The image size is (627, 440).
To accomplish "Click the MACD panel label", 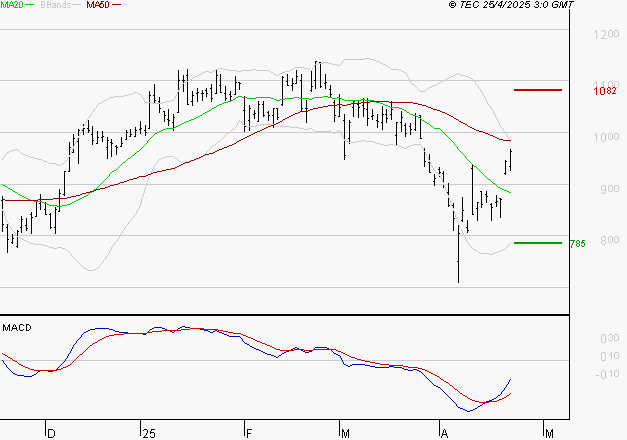I will (17, 328).
